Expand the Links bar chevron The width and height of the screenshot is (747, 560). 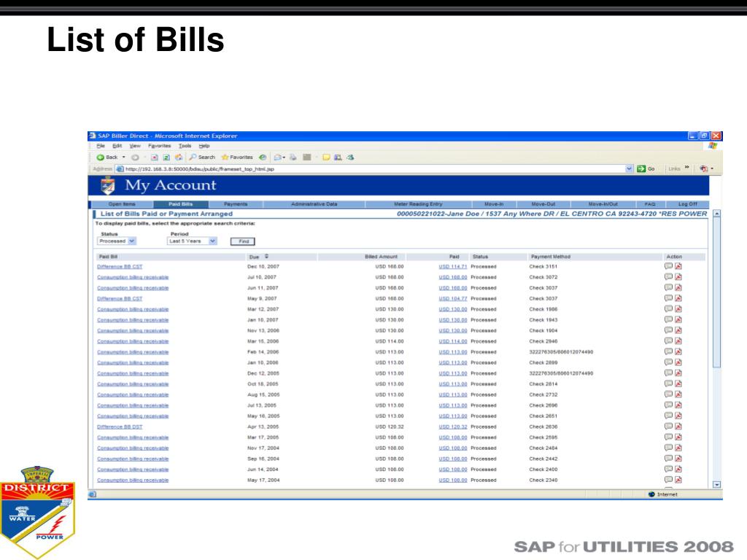click(687, 168)
